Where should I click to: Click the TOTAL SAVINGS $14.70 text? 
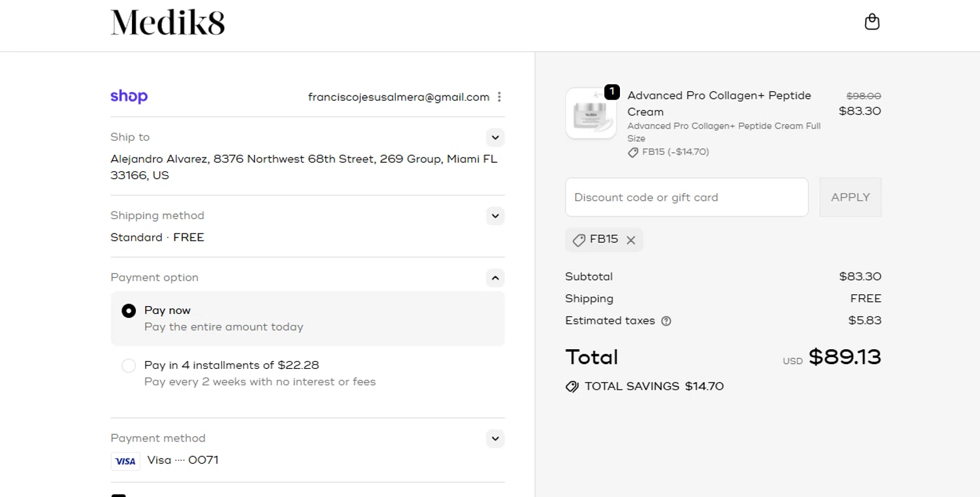pos(654,386)
